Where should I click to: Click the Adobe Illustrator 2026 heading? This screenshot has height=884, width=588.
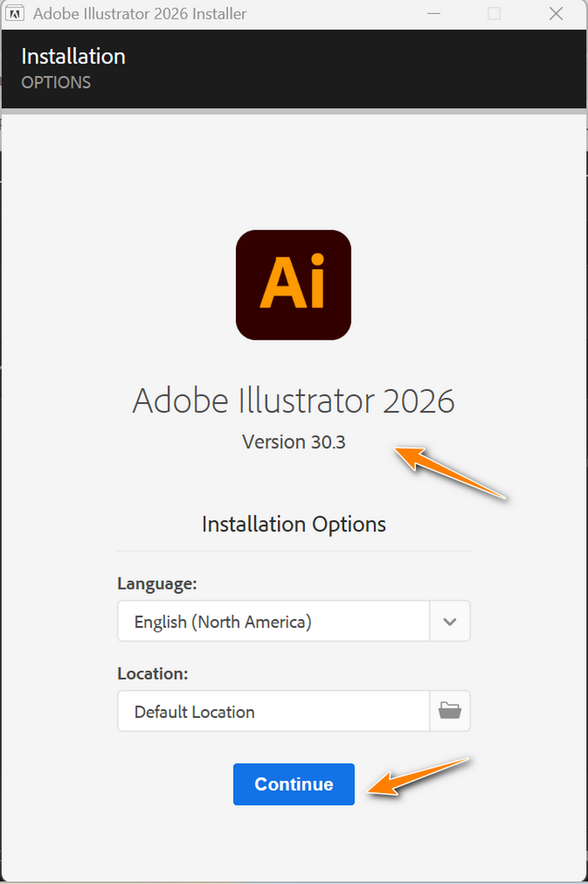pyautogui.click(x=294, y=401)
